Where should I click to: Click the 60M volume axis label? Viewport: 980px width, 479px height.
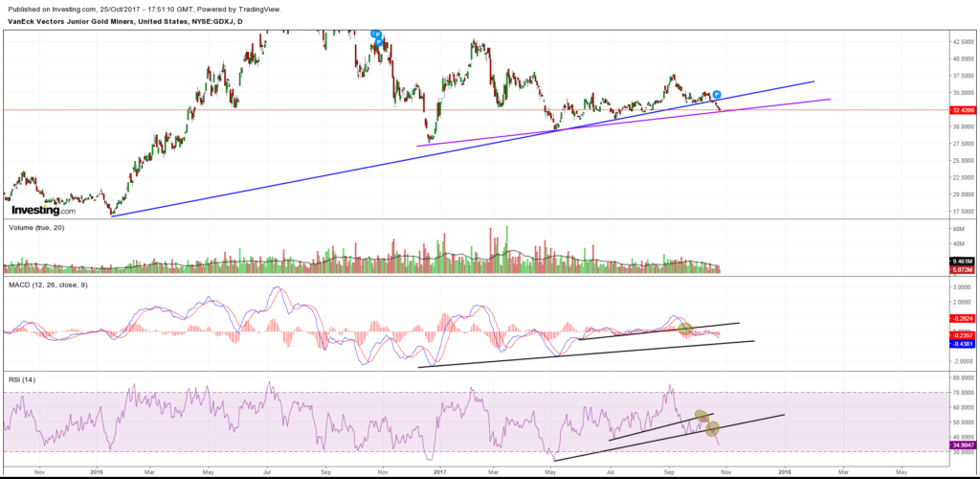point(959,229)
